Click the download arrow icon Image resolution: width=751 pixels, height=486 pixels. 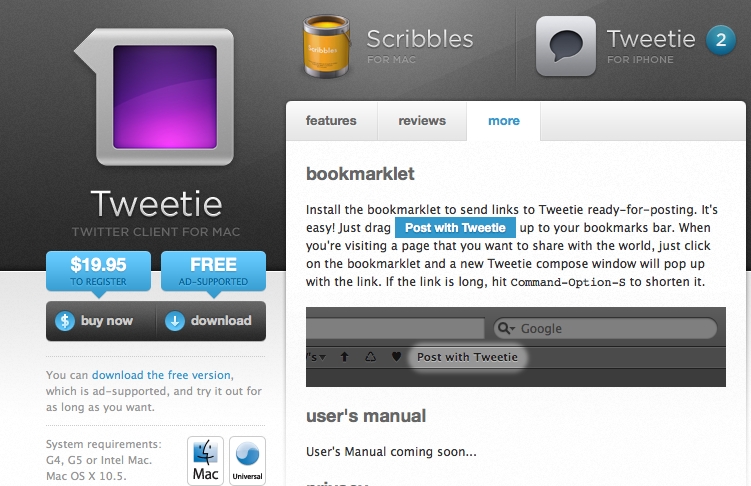coord(175,321)
